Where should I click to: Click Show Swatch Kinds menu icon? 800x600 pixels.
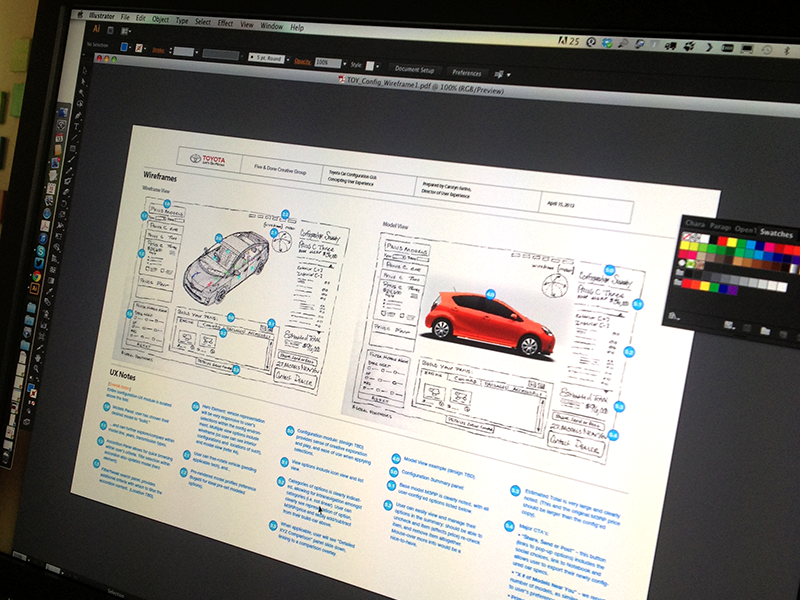click(x=729, y=326)
